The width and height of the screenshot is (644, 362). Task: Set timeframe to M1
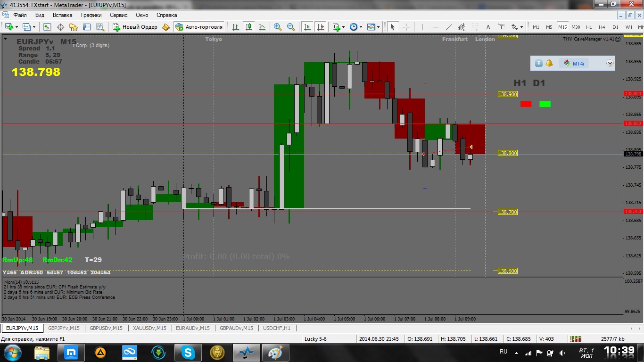coord(536,27)
